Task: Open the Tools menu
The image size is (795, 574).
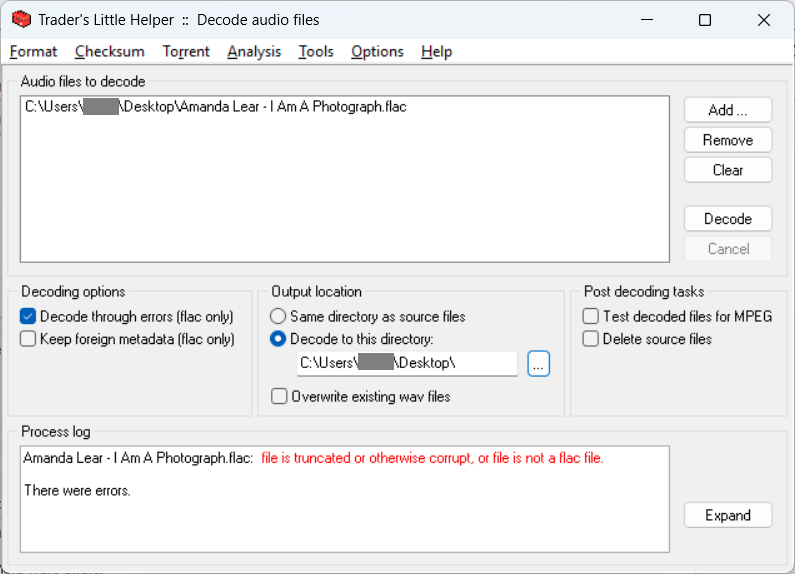Action: pyautogui.click(x=316, y=52)
